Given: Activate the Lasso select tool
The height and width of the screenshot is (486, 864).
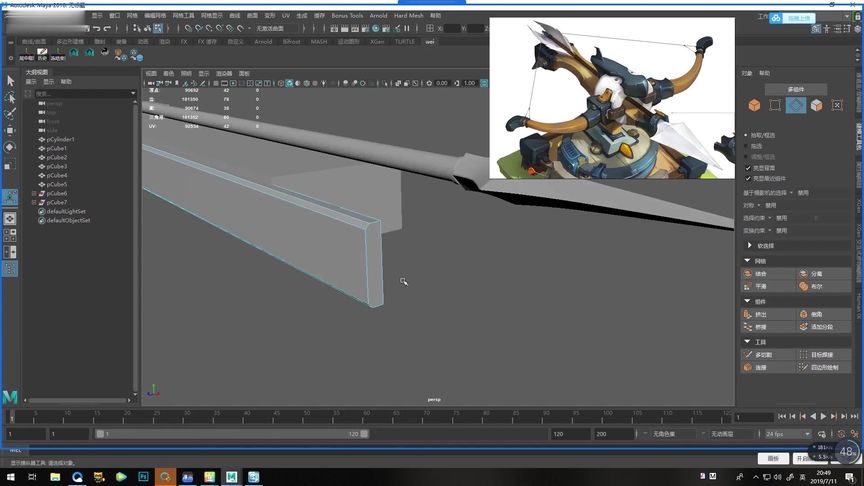Looking at the screenshot, I should point(10,97).
